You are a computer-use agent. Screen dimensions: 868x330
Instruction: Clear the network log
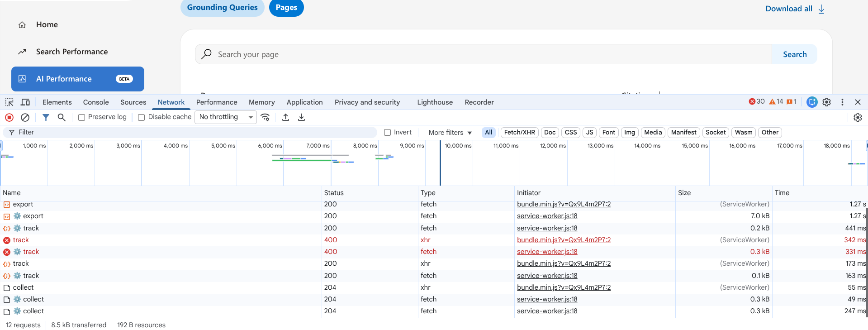(25, 117)
